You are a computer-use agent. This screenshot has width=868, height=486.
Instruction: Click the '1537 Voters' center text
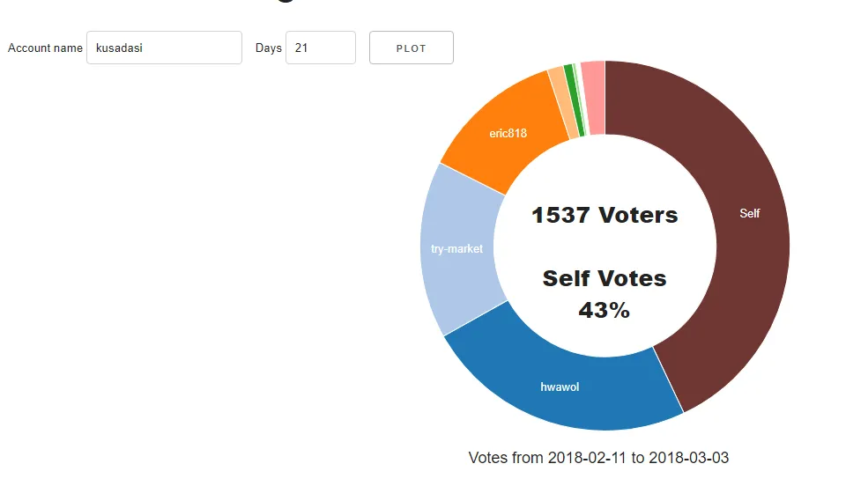coord(605,215)
